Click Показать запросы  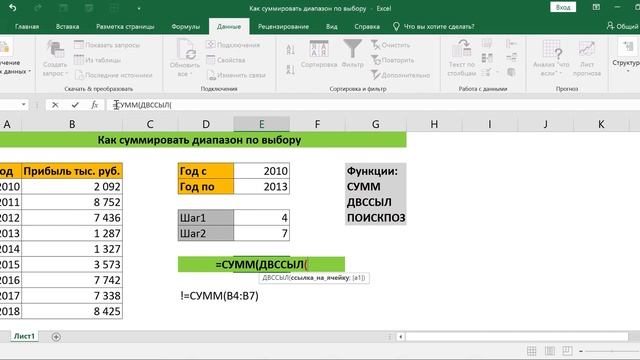pyautogui.click(x=107, y=45)
